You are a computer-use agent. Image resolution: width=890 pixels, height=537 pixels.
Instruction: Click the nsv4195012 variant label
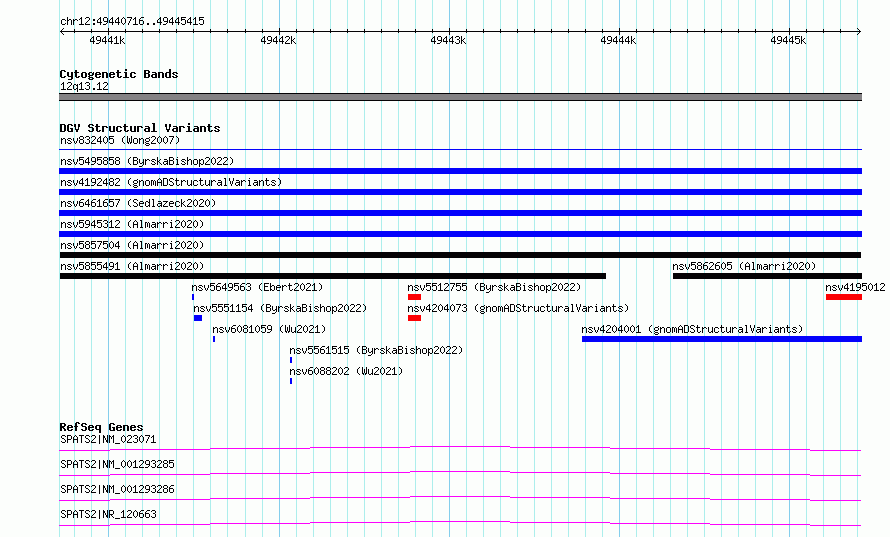tap(855, 287)
